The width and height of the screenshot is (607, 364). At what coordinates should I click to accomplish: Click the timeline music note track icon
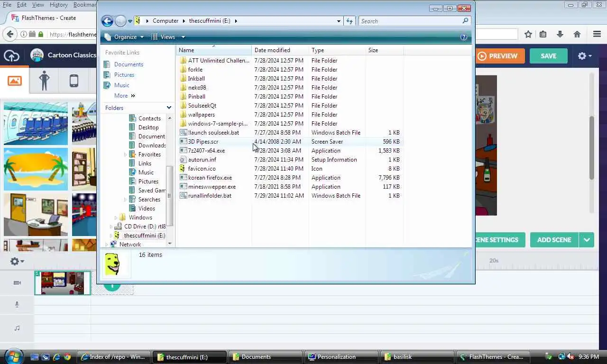click(x=17, y=328)
